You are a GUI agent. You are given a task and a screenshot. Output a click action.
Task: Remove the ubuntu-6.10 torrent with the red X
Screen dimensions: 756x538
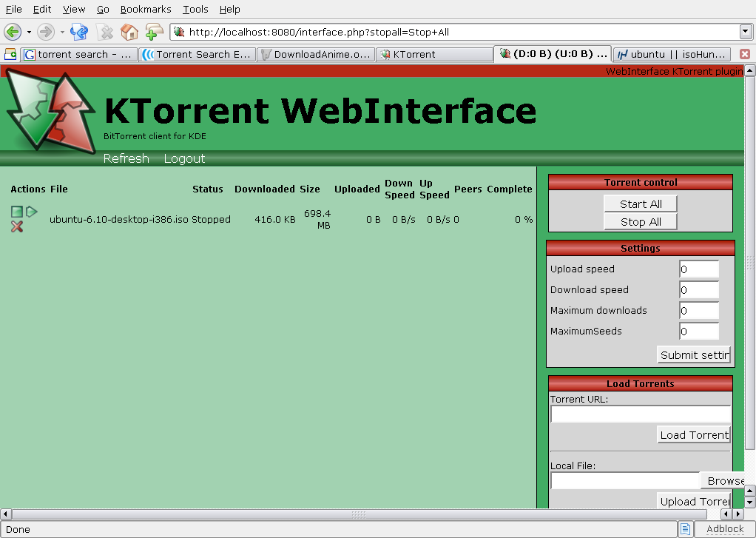pos(17,226)
